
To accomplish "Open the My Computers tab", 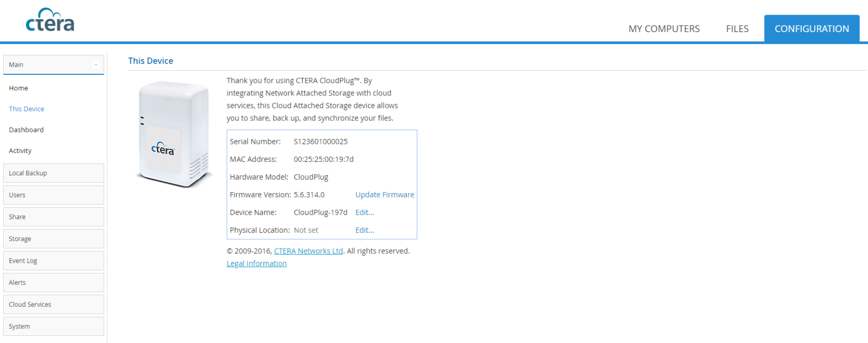I will 664,29.
